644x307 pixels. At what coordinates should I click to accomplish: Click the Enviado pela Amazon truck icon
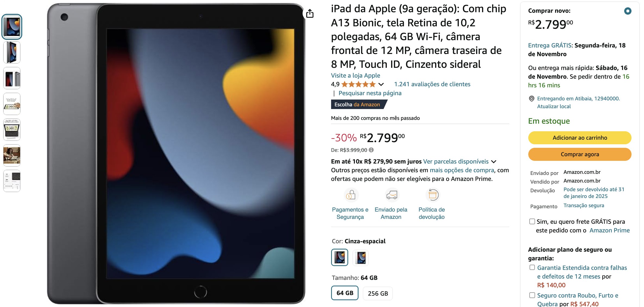coord(392,195)
